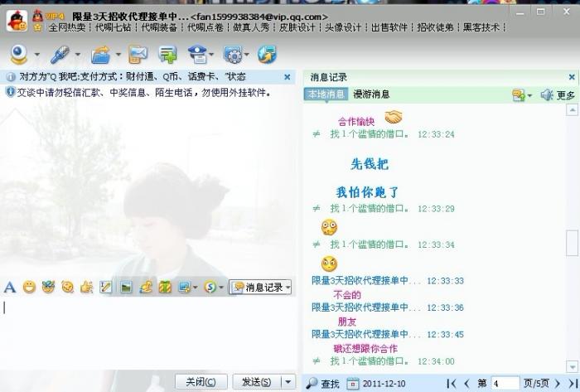The image size is (580, 392).
Task: Switch to the 漫游消息 tab
Action: pyautogui.click(x=371, y=94)
